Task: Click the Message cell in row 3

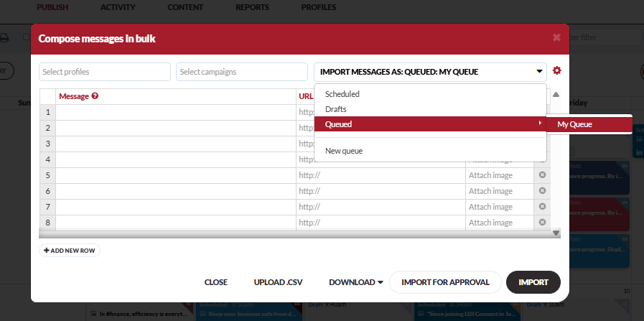Action: (x=176, y=144)
